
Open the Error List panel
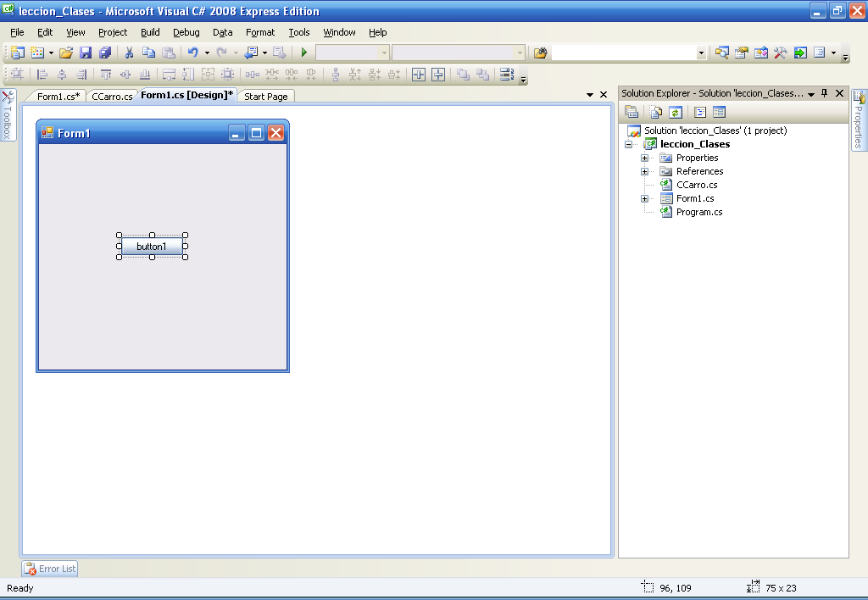pos(50,569)
